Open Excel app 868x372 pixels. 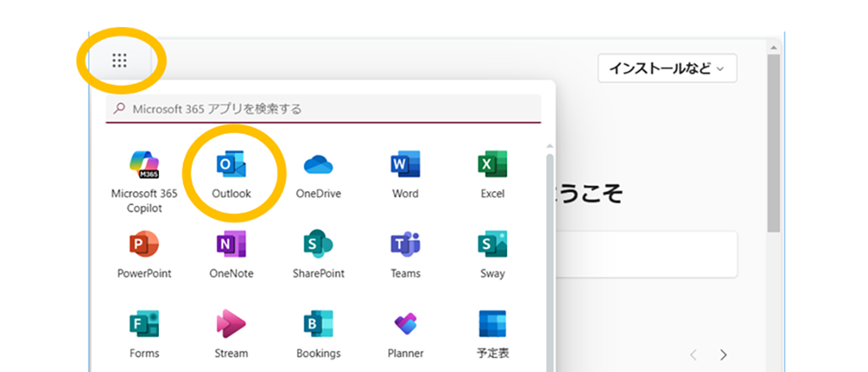(492, 165)
